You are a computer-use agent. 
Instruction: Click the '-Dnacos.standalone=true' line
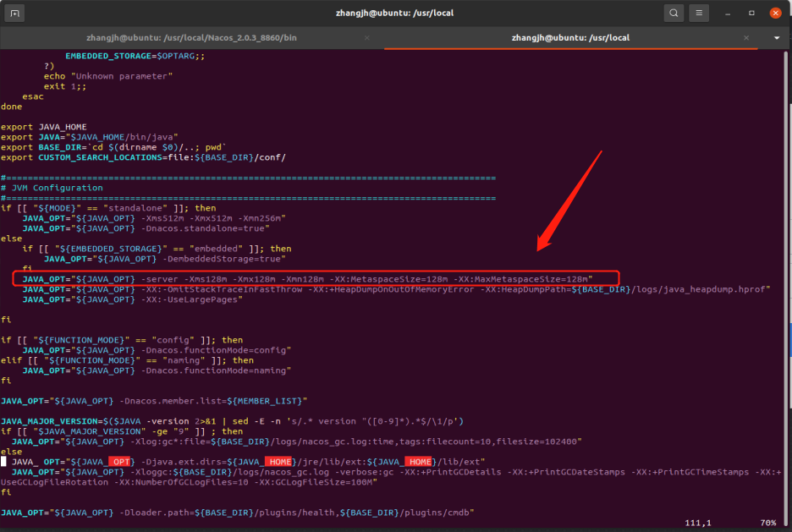point(146,228)
